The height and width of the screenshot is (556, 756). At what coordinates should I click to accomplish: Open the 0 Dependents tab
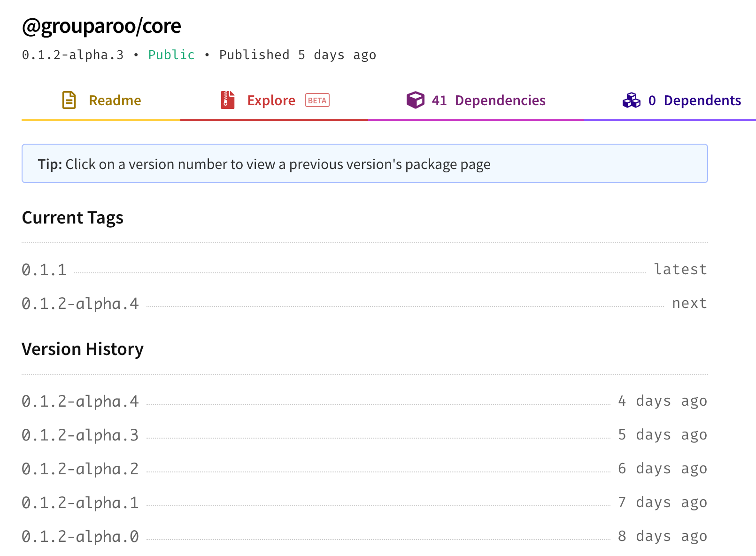[x=670, y=100]
